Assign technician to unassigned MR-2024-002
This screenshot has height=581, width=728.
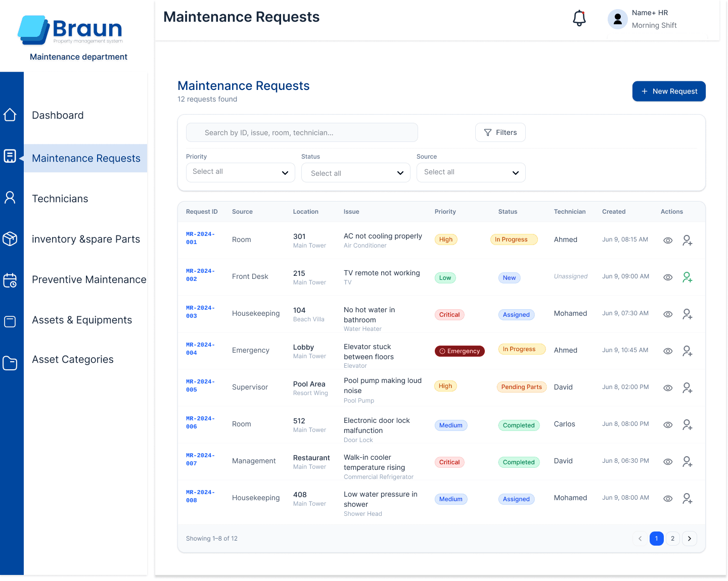pos(687,277)
